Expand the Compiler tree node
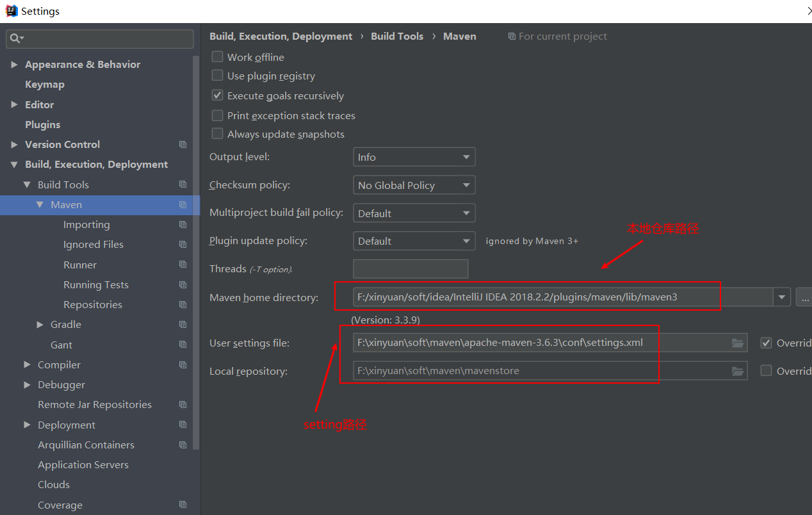812x515 pixels. 27,364
